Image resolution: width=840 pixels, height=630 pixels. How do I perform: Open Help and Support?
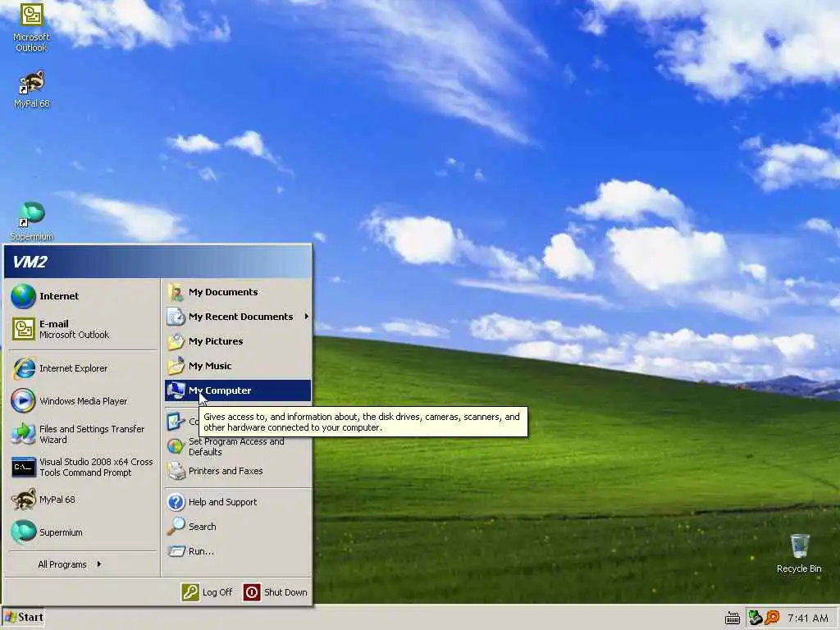pyautogui.click(x=238, y=502)
